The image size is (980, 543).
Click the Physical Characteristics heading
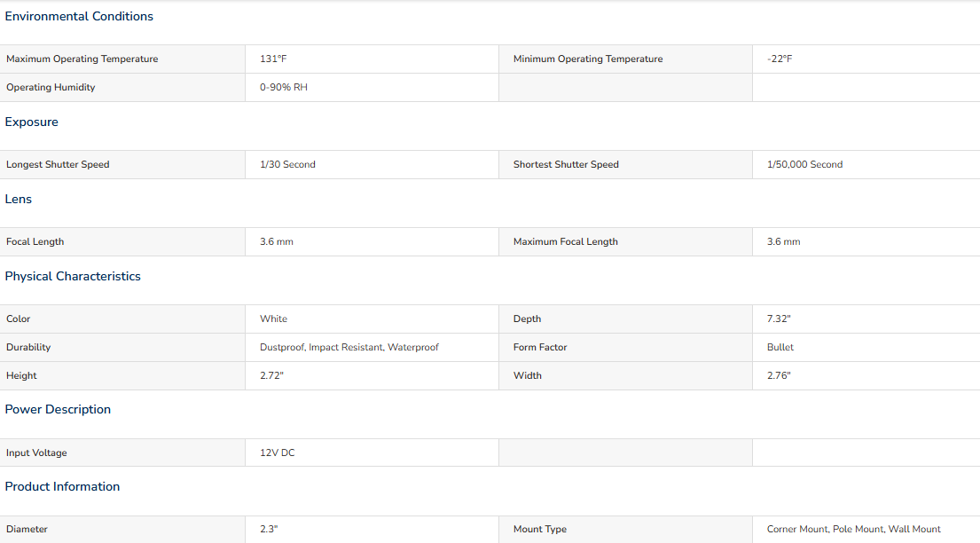[73, 276]
